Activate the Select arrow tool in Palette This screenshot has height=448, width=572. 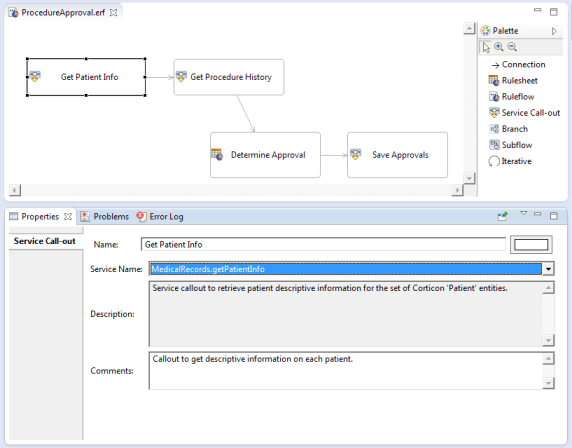click(486, 47)
